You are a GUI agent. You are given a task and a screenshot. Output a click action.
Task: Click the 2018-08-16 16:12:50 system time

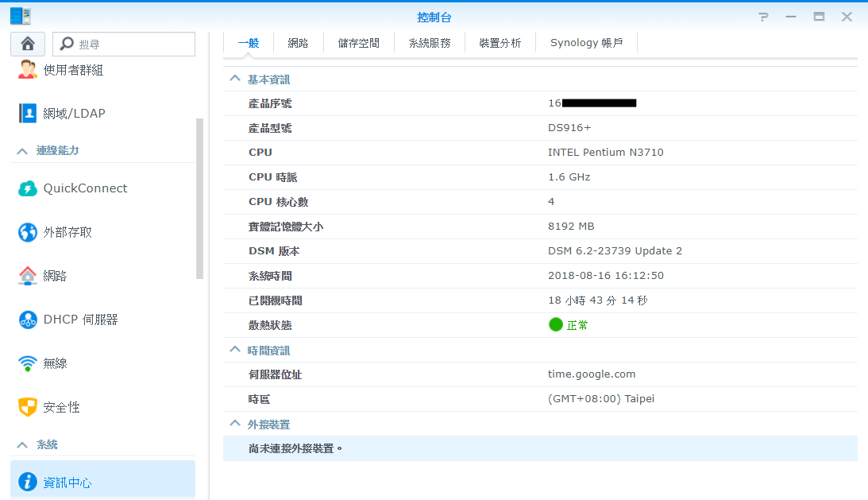[x=606, y=276]
